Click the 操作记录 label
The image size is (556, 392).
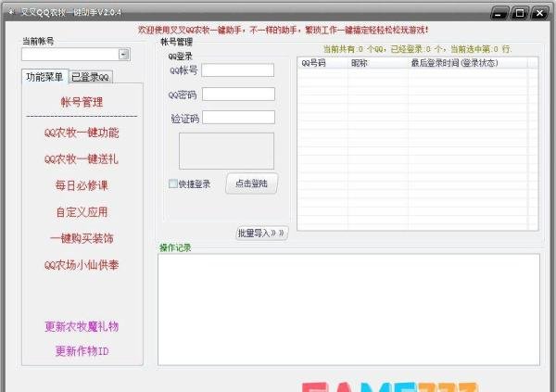(x=175, y=247)
